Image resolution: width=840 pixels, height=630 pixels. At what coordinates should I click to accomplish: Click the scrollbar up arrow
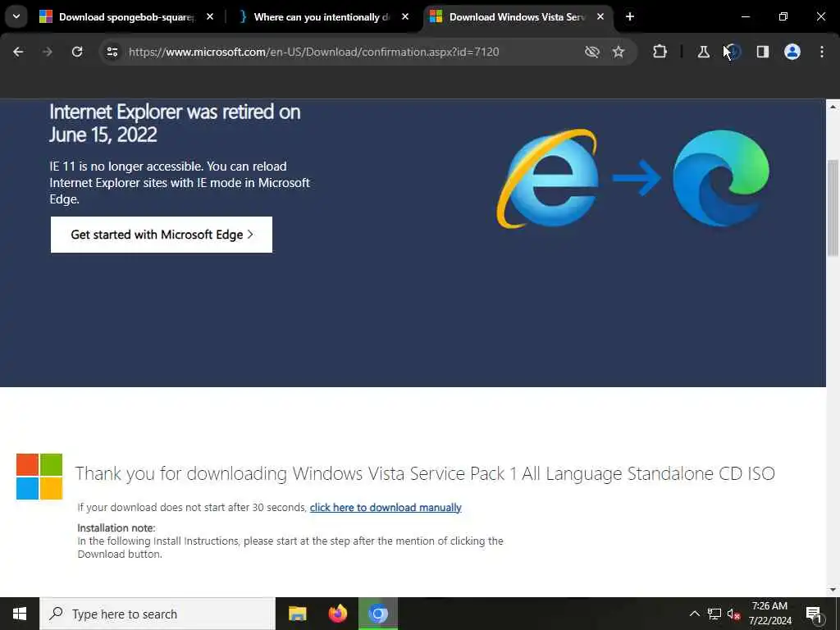click(833, 107)
